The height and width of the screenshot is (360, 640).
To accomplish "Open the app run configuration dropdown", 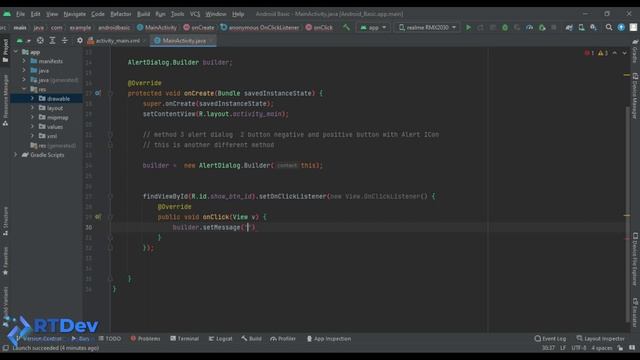I will click(x=373, y=27).
